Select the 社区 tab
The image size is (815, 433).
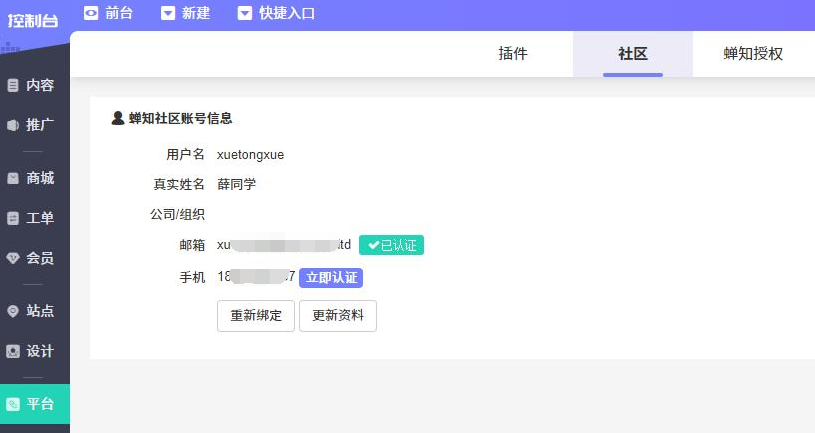click(633, 54)
